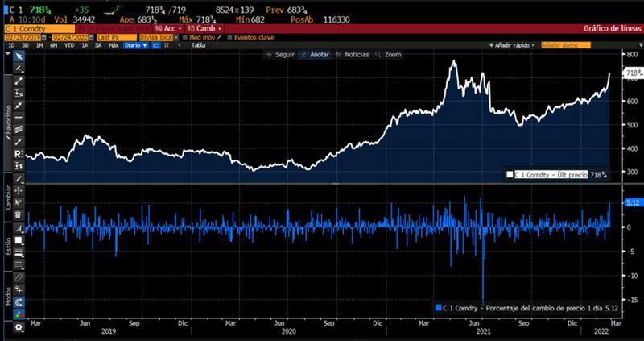
Task: Select the YTD time range tab
Action: pyautogui.click(x=68, y=46)
